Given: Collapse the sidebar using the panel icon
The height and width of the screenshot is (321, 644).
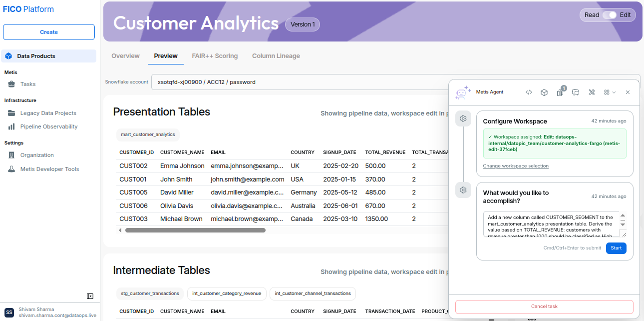Looking at the screenshot, I should (90, 296).
